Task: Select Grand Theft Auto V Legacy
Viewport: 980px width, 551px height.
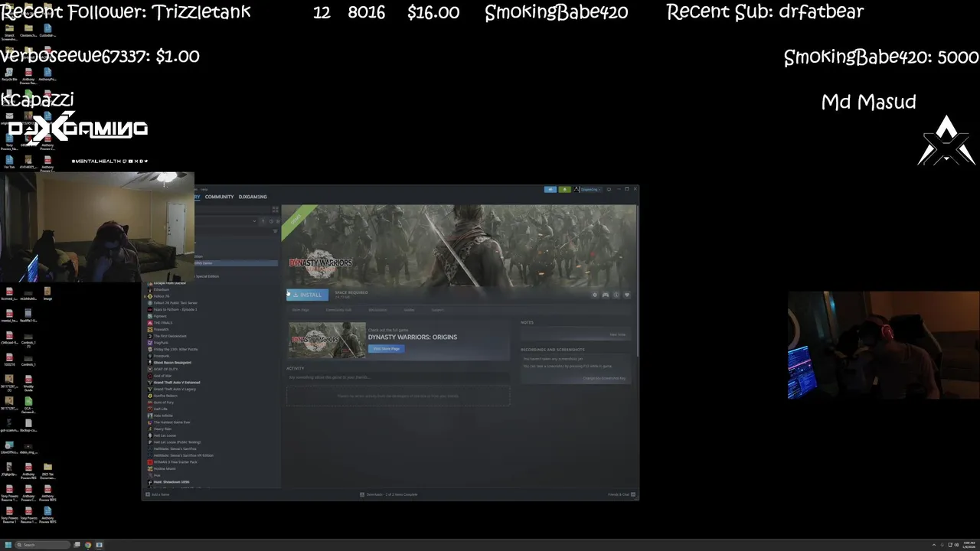Action: click(175, 389)
